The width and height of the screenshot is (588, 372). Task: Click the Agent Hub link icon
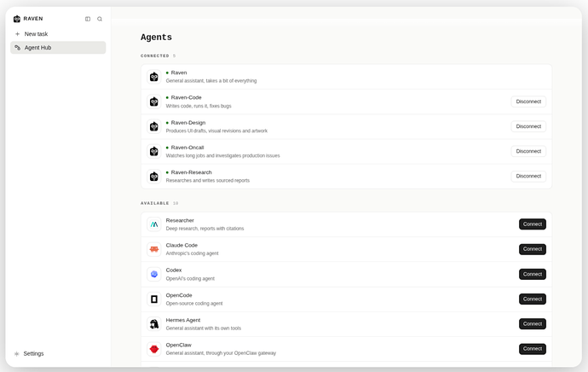click(x=17, y=48)
